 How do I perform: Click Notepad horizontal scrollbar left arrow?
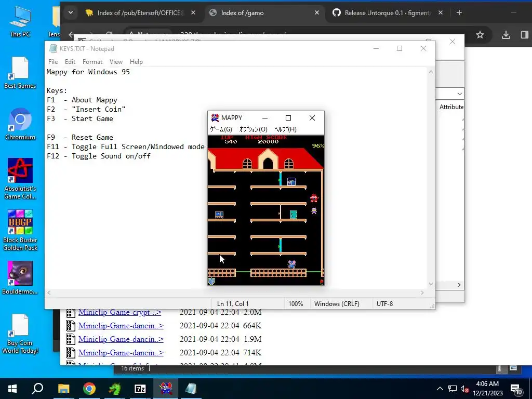[49, 292]
